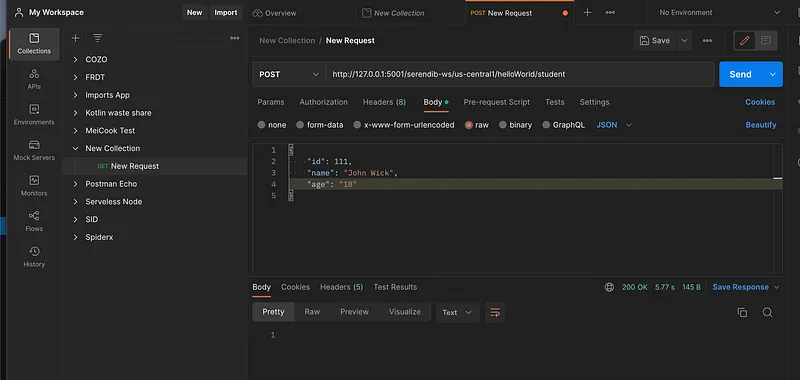Open the Environments sidebar panel
This screenshot has height=380, width=800.
click(34, 115)
